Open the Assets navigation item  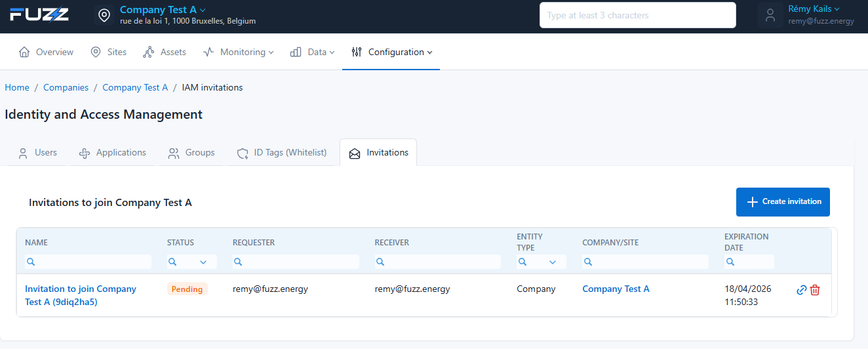(x=165, y=52)
